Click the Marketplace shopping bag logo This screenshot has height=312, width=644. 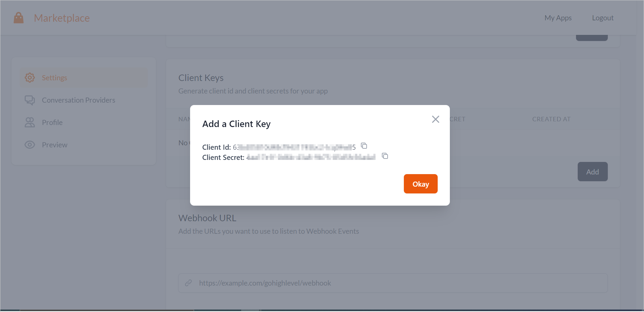[19, 18]
